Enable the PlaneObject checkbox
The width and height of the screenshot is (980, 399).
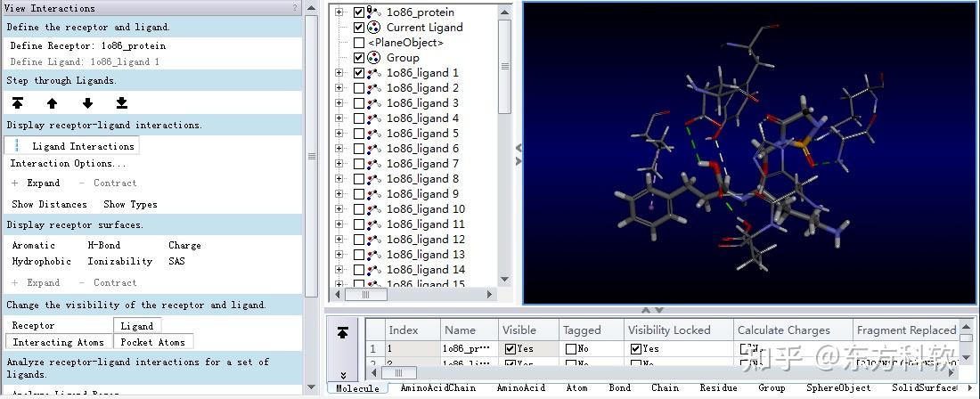(359, 43)
